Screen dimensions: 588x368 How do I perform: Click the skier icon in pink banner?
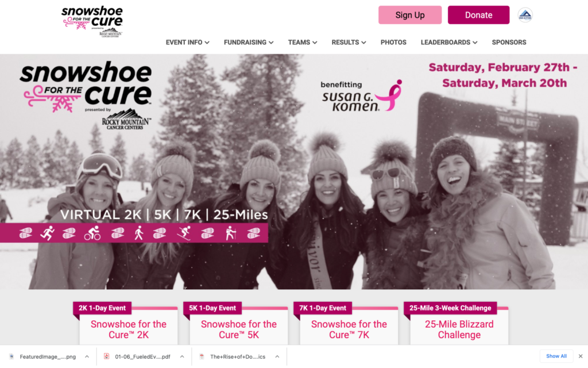tap(184, 233)
